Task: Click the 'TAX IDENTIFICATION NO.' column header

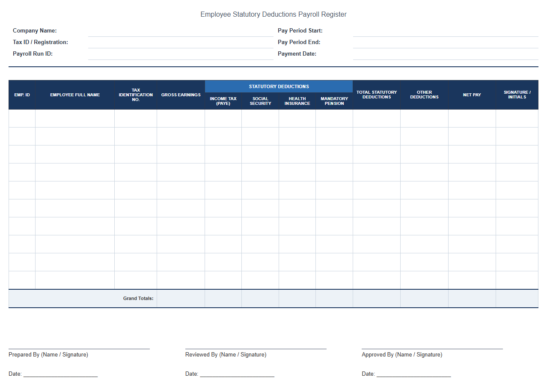Action: [136, 95]
